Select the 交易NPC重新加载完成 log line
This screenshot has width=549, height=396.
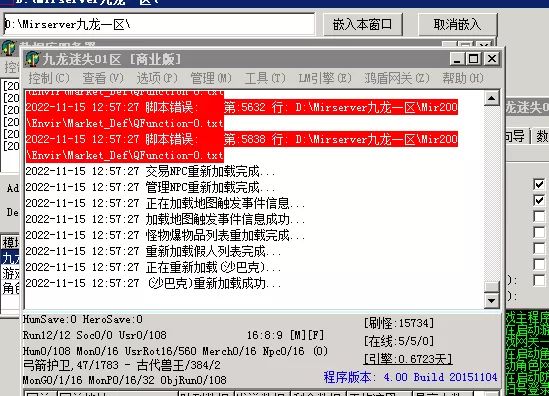pos(150,172)
